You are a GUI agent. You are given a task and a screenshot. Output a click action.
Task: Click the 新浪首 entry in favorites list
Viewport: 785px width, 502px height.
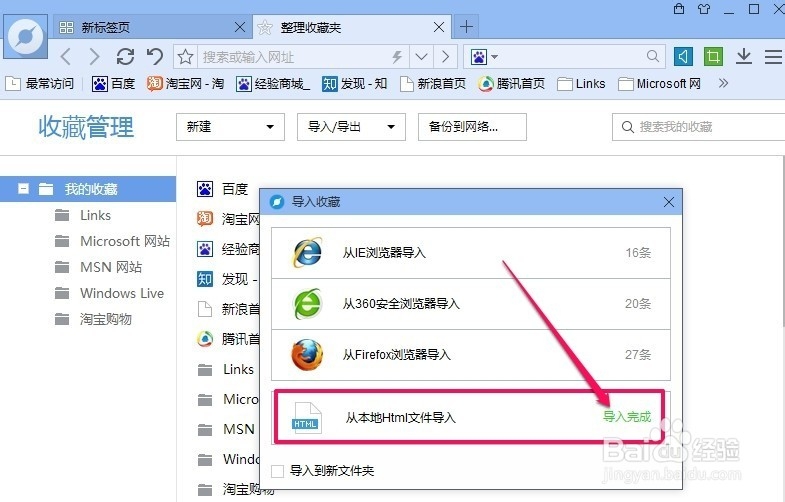coord(228,309)
